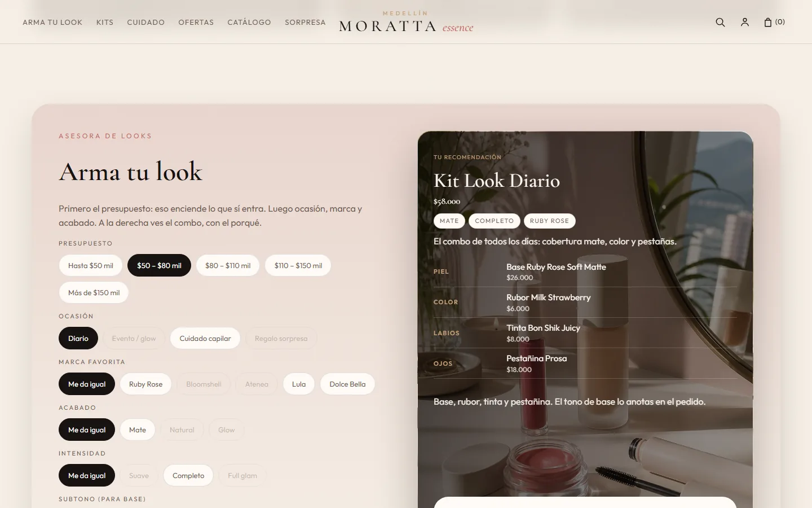812x508 pixels.
Task: Pick Ruby Rose as favorite brand
Action: pyautogui.click(x=145, y=384)
